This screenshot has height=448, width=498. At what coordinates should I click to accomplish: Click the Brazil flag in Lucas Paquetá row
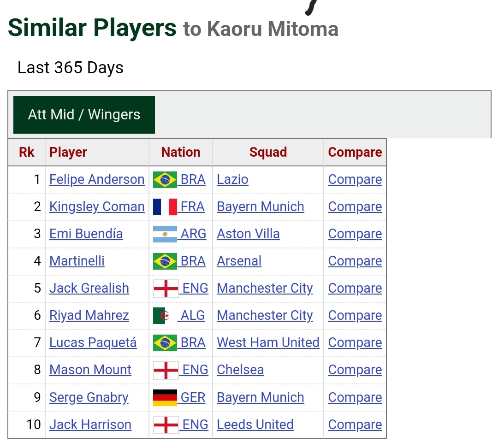coord(165,343)
